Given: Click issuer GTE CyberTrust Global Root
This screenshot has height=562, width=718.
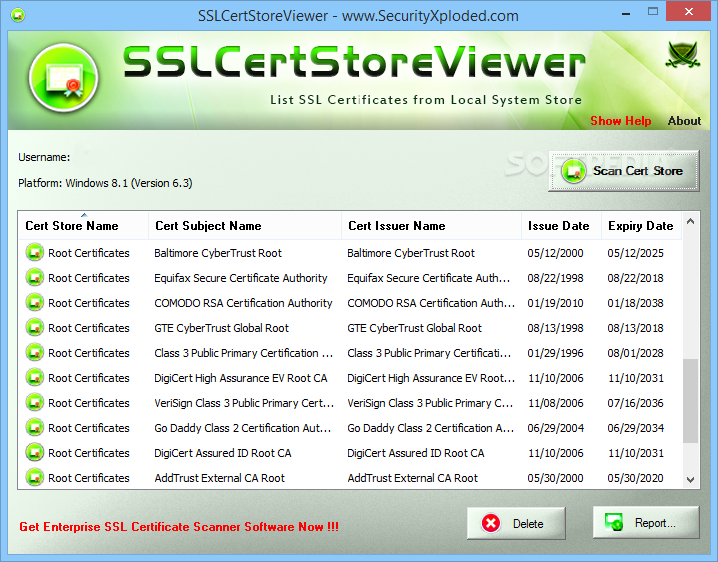Looking at the screenshot, I should [x=414, y=328].
